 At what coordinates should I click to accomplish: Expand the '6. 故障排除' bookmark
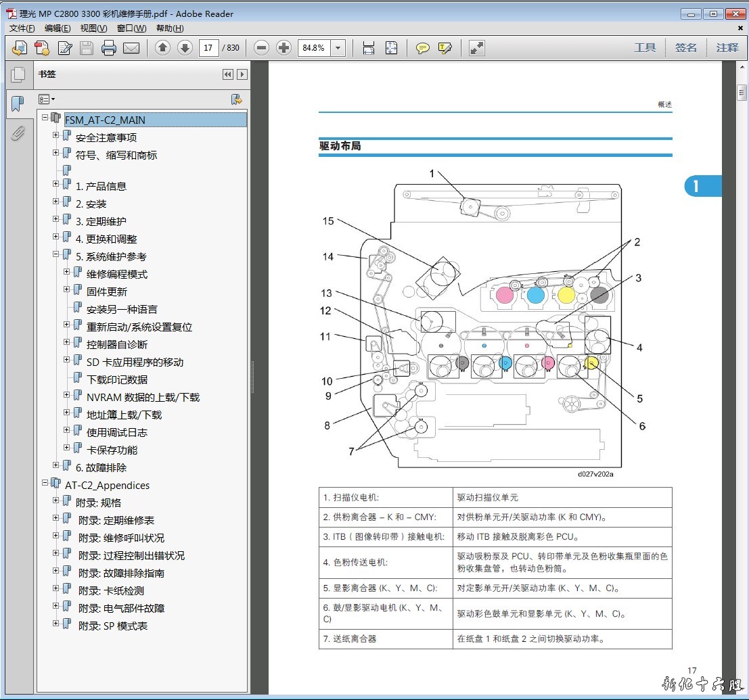tap(56, 465)
